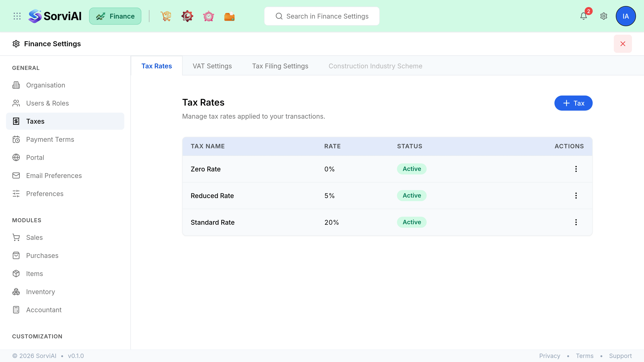Click the Email Preferences envelope icon

click(x=16, y=176)
